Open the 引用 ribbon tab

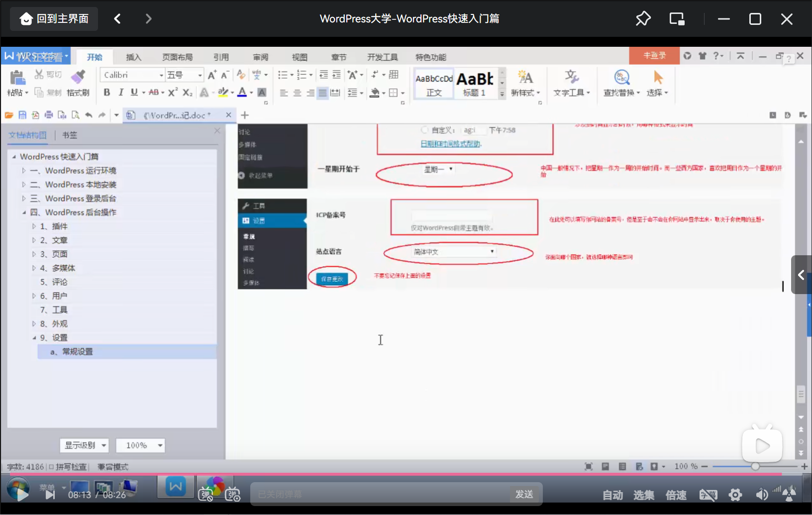click(221, 57)
